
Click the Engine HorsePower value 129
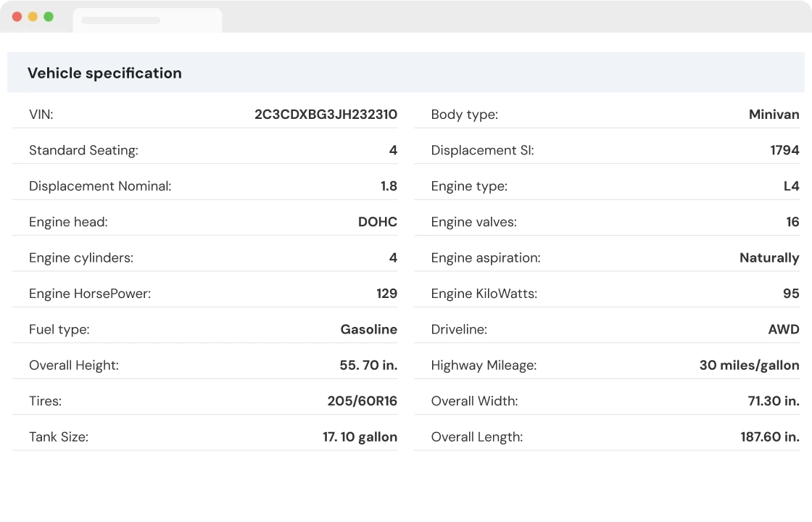pyautogui.click(x=386, y=294)
